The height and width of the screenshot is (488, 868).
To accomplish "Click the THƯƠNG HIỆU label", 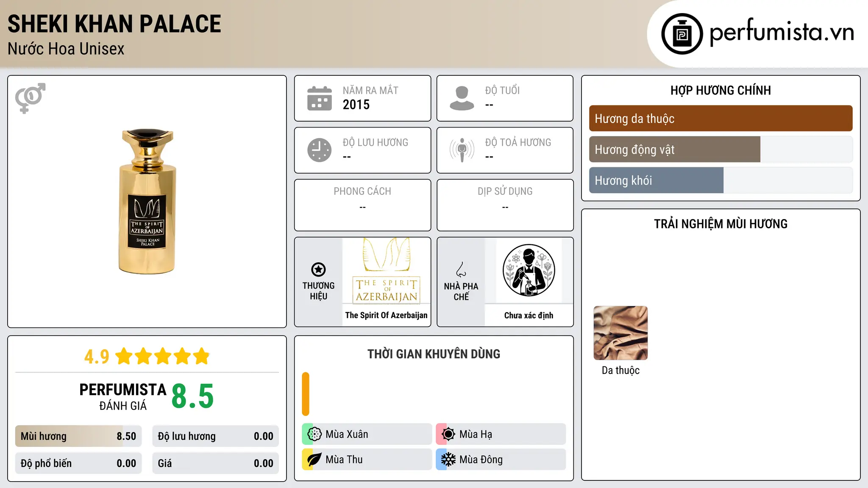I will click(318, 291).
